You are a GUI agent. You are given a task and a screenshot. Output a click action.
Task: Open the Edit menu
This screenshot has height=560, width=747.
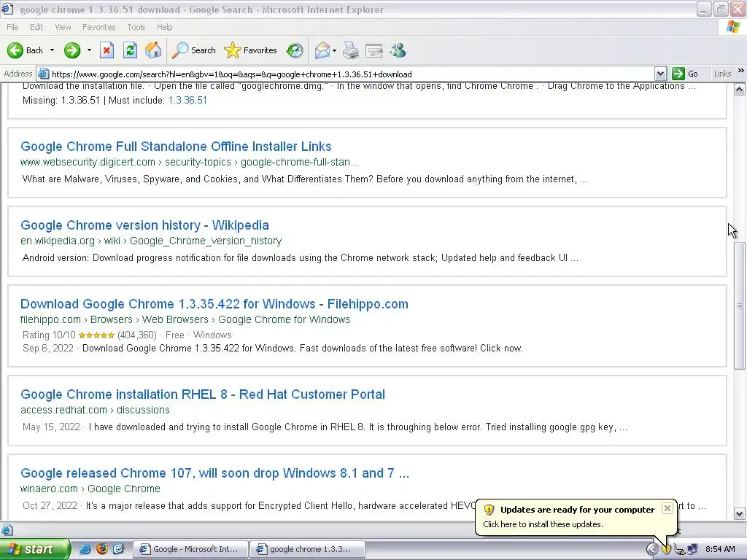(x=36, y=27)
